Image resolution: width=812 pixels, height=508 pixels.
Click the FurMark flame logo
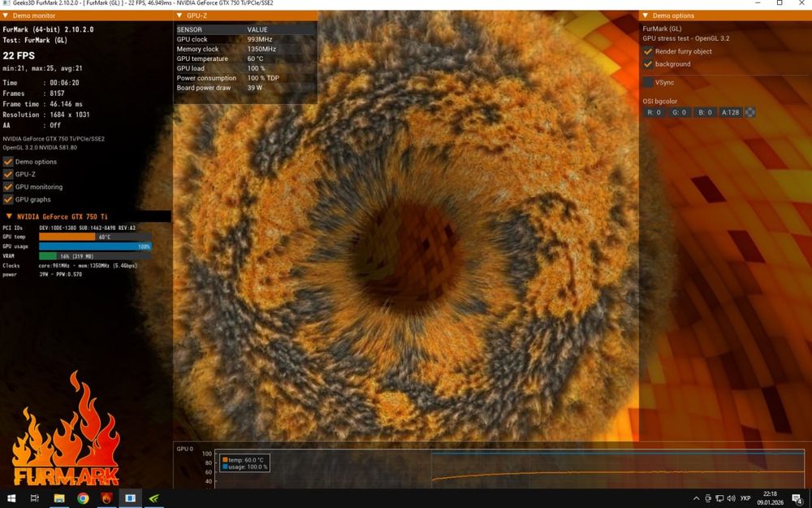coord(66,430)
